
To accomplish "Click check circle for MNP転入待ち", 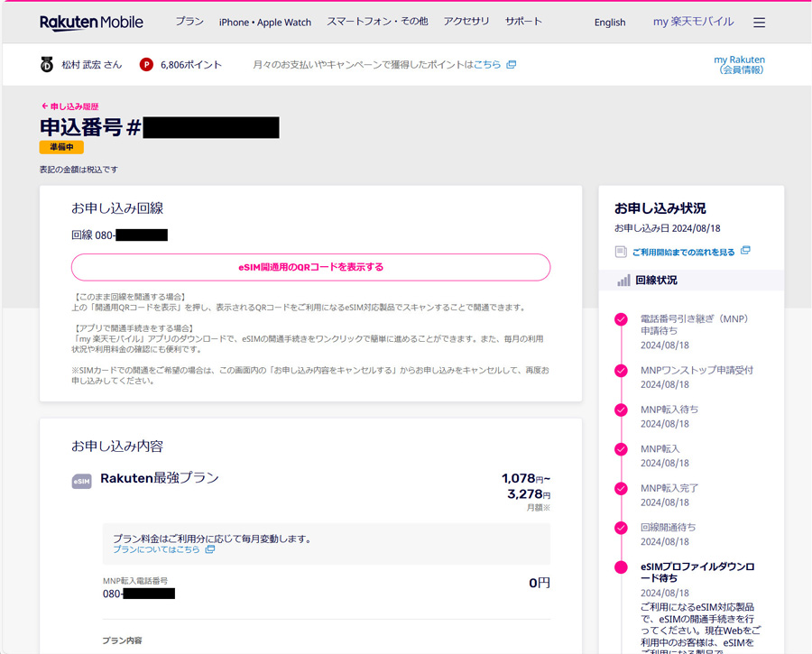I will (x=621, y=410).
